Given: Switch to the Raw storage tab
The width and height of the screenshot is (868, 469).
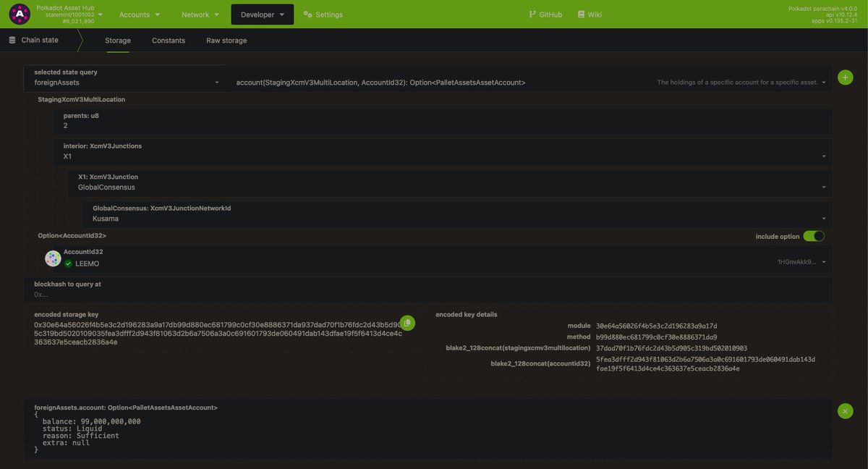Looking at the screenshot, I should [226, 41].
